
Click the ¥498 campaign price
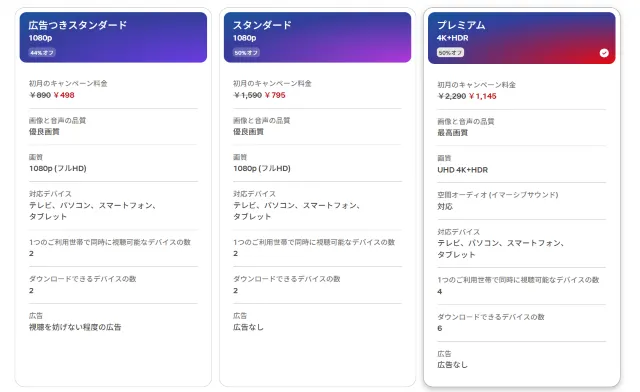tap(64, 95)
